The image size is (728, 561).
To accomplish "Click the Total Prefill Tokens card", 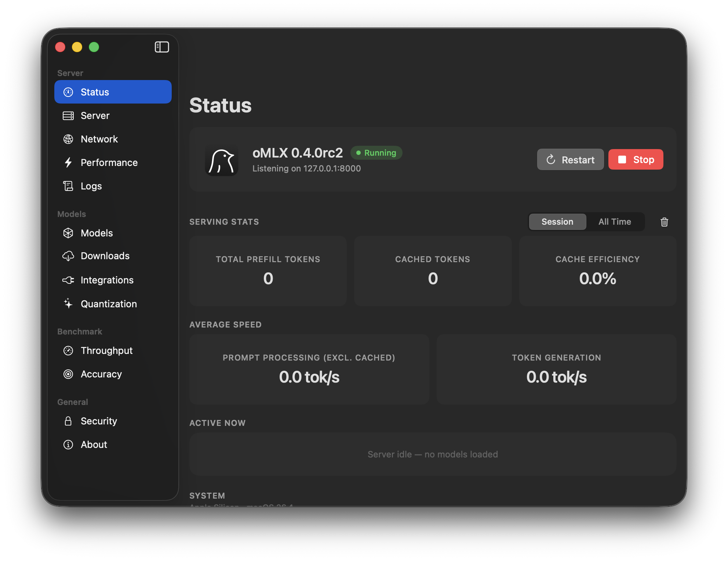I will (268, 271).
